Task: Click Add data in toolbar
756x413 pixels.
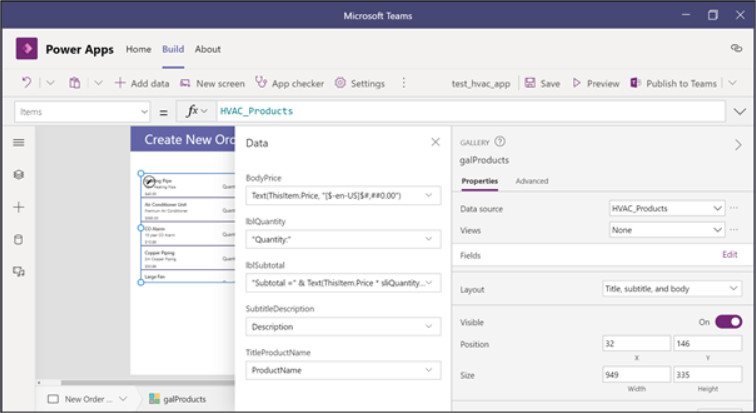Action: [x=142, y=83]
